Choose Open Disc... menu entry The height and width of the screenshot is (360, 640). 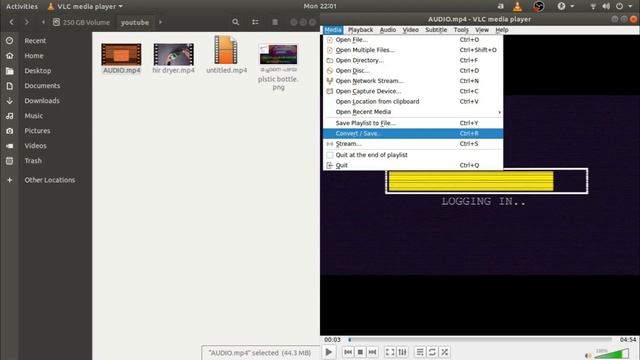(413, 71)
